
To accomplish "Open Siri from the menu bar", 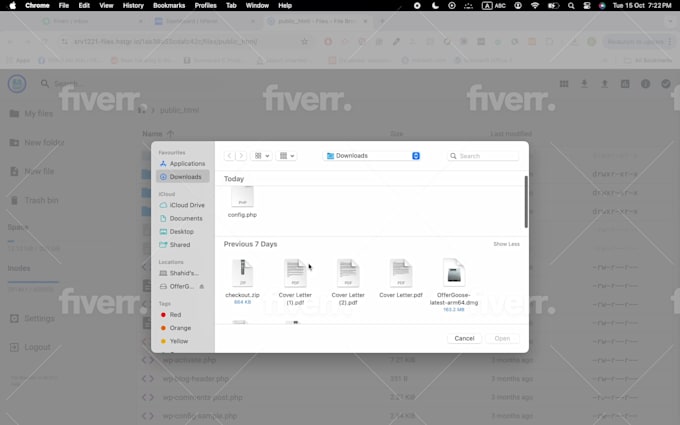I will (x=602, y=6).
